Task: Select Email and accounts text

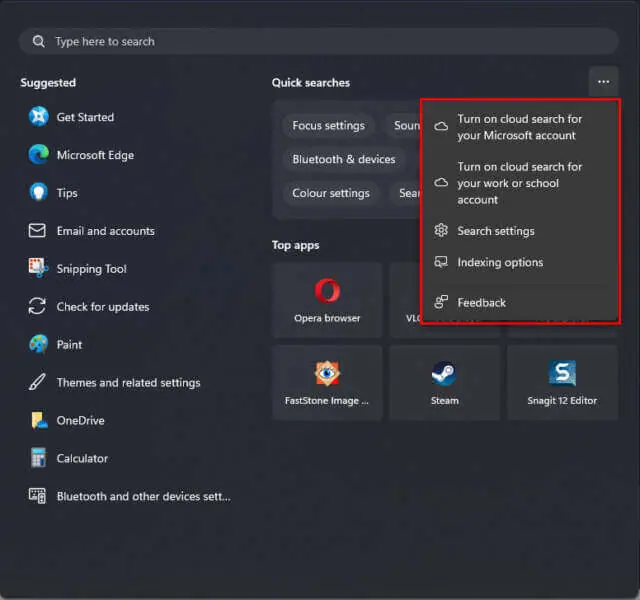Action: 105,231
